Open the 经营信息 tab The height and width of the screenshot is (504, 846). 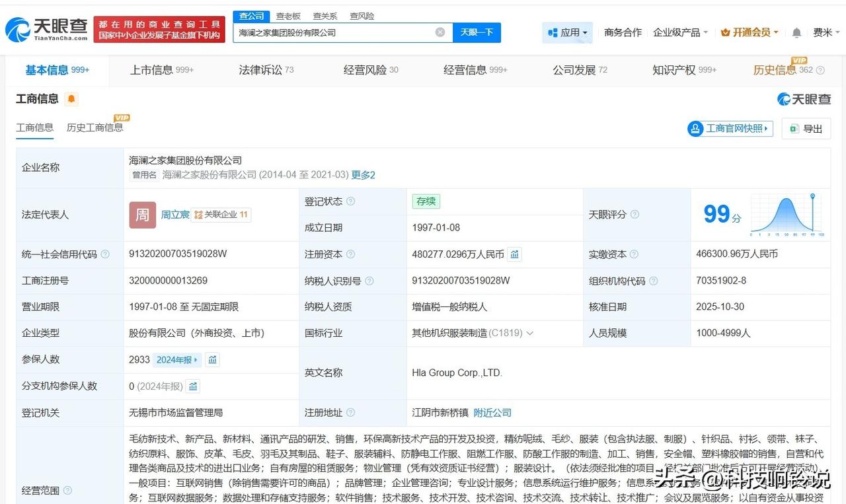tap(475, 70)
